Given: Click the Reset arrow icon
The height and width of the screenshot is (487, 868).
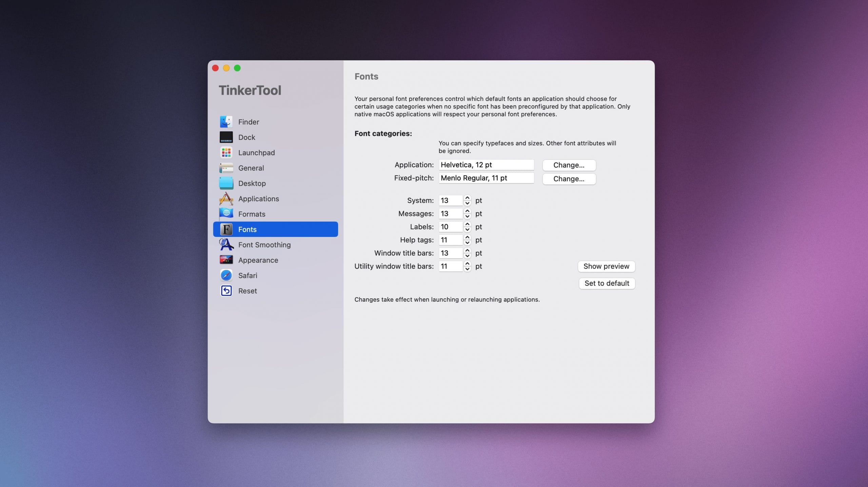Looking at the screenshot, I should tap(226, 291).
